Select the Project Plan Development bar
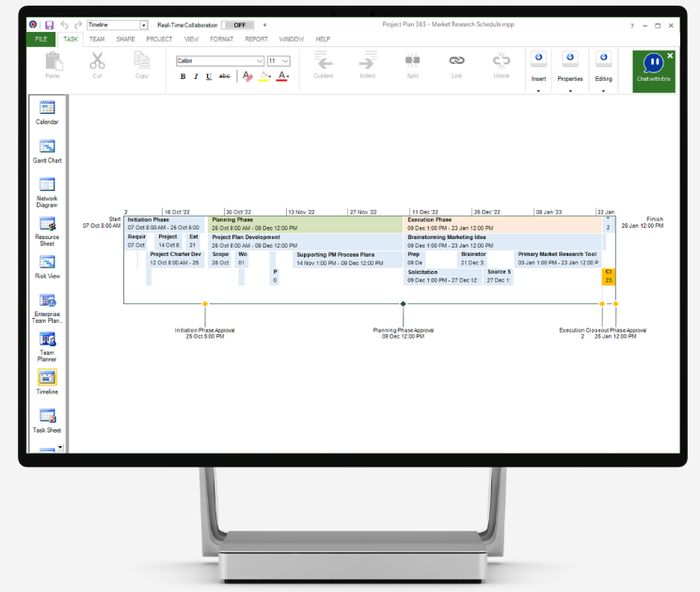 pos(306,242)
